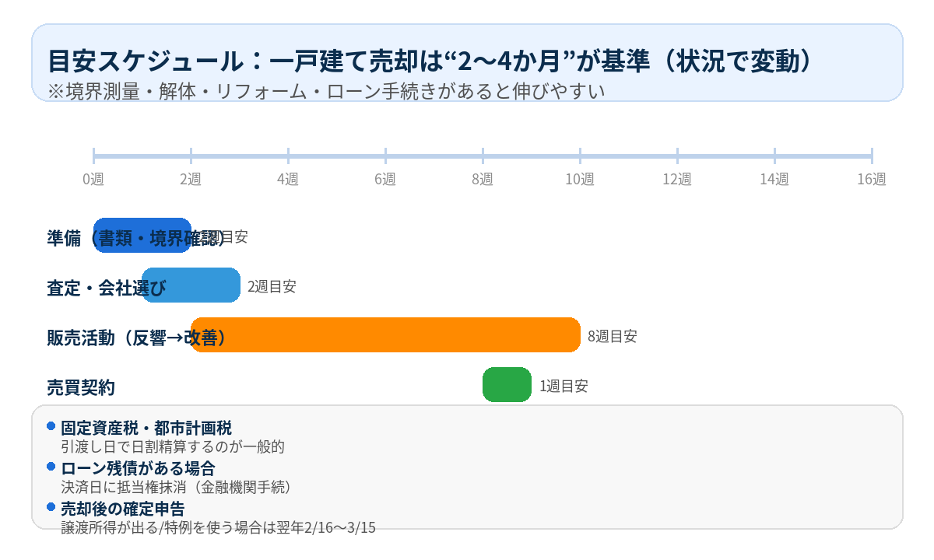Open the 売却後の確定申告 heading
Screen dimensions: 934x560
(123, 509)
